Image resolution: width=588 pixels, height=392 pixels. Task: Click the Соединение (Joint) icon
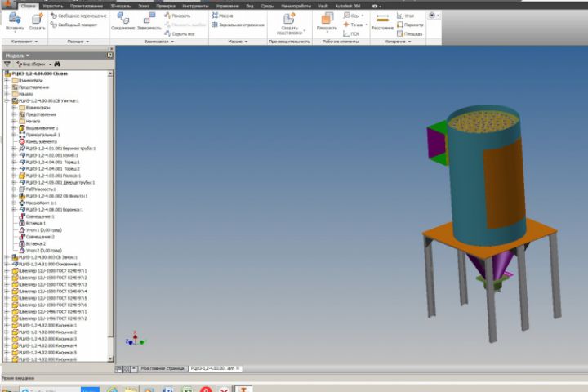122,18
